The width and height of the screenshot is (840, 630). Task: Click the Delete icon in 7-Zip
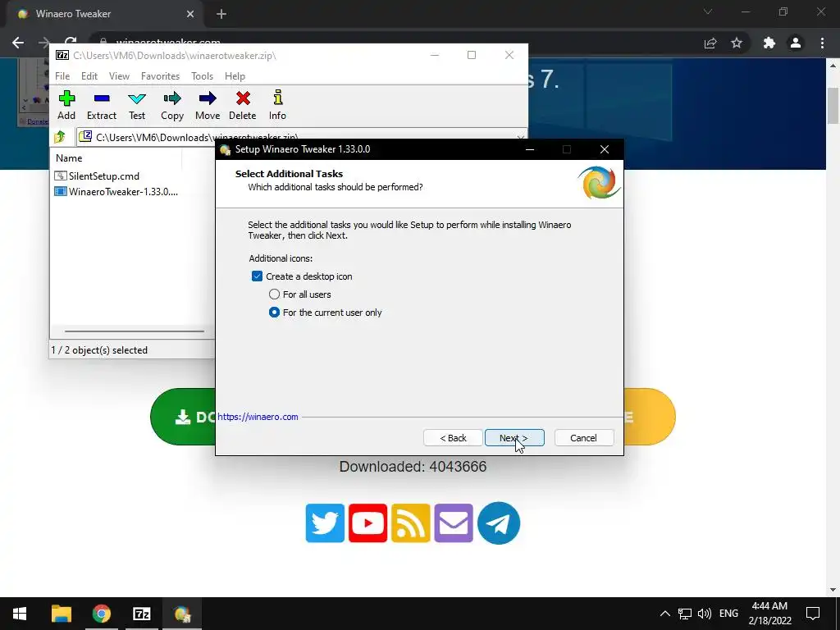tap(243, 105)
